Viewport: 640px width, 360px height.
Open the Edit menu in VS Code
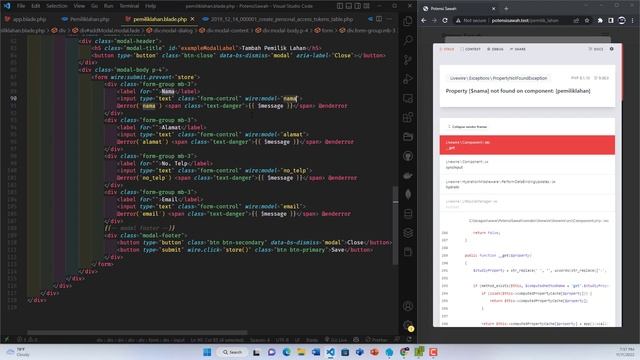click(x=36, y=6)
